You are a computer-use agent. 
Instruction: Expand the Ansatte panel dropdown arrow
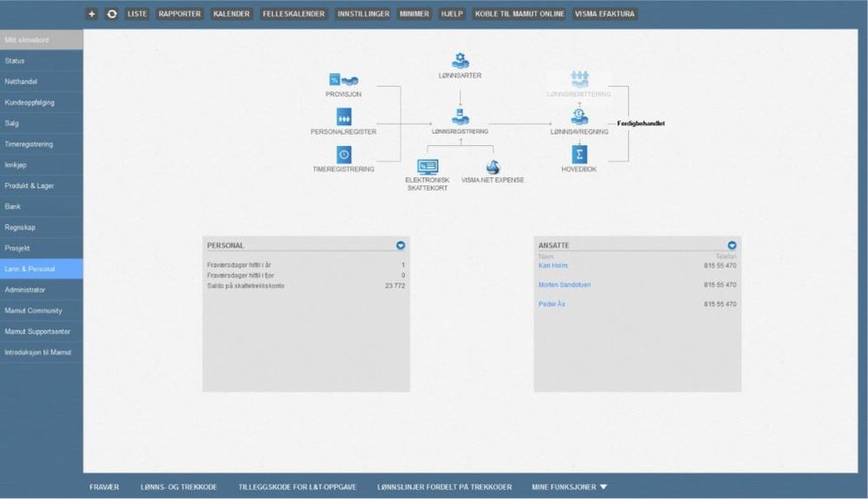(x=732, y=245)
